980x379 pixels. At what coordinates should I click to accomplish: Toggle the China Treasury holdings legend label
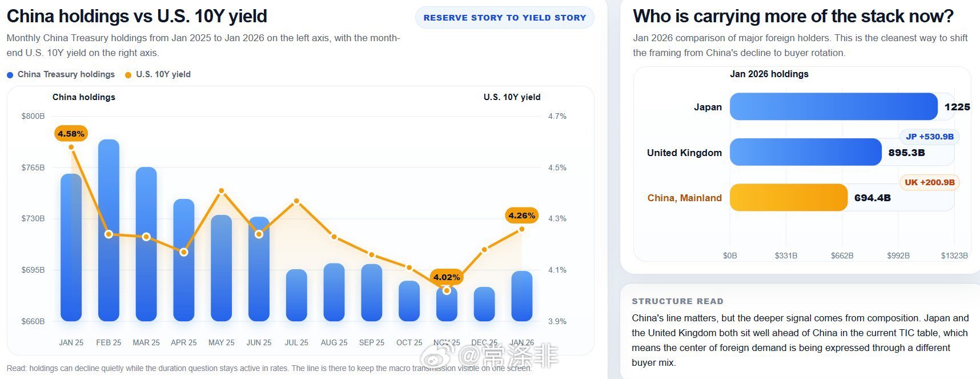66,74
